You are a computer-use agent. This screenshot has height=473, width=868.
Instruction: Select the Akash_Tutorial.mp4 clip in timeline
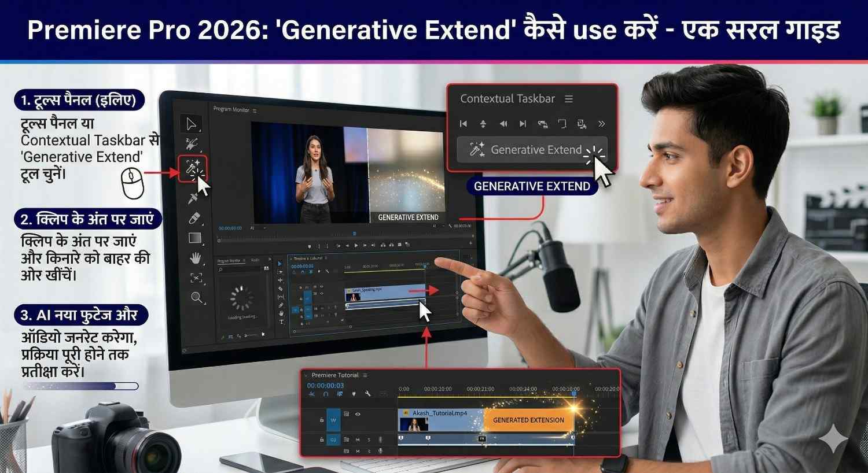pos(440,420)
